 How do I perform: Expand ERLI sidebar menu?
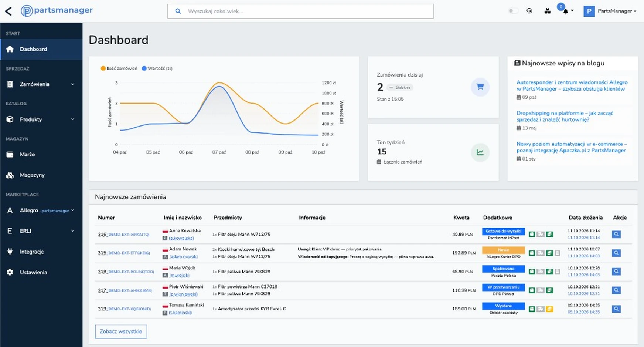pyautogui.click(x=41, y=231)
